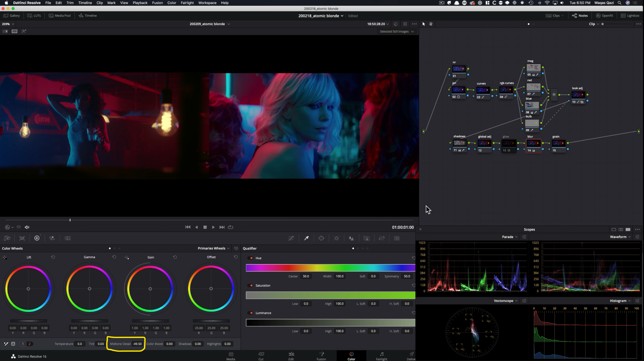Select the Qualifier eyedropper palette icon
Screen dimensions: 644x361
[306, 238]
